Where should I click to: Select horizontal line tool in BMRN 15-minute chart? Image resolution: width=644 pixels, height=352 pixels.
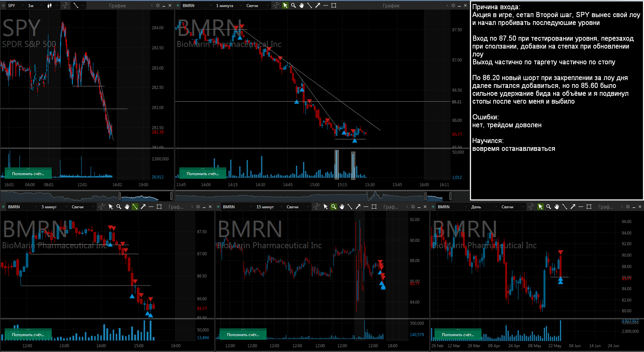click(366, 207)
